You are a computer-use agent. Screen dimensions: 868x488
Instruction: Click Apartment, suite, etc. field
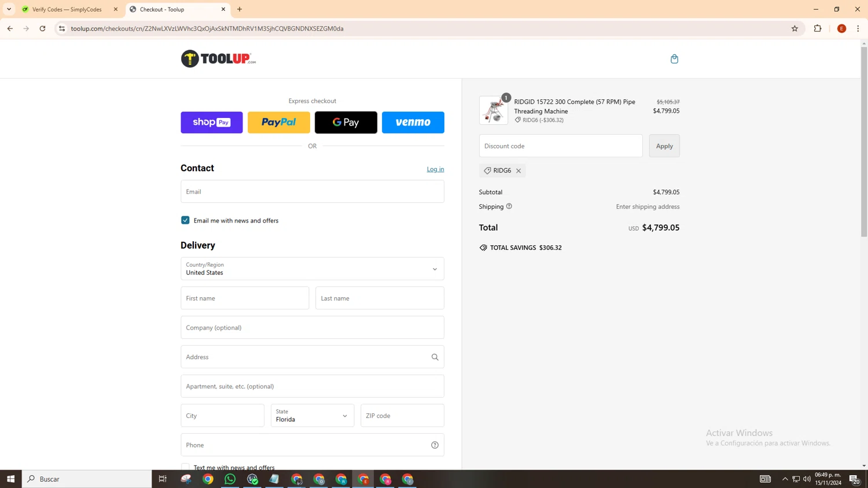point(312,386)
